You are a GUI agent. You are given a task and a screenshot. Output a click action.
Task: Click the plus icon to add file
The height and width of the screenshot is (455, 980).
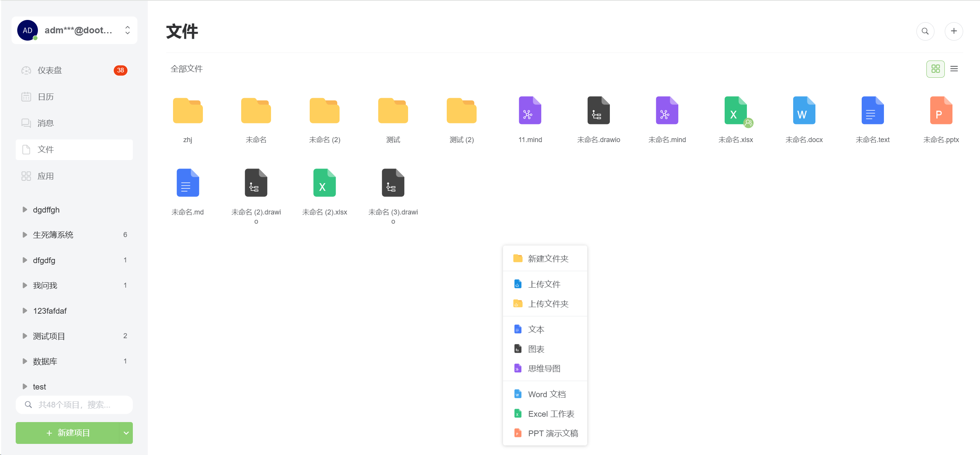click(954, 31)
